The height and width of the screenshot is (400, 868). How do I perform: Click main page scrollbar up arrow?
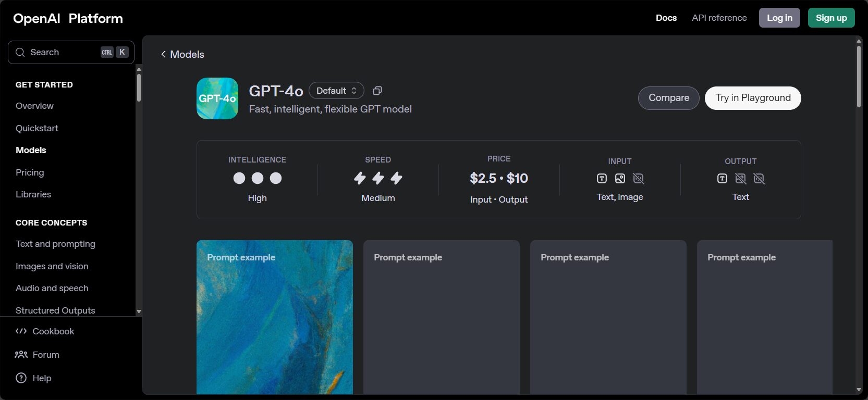click(x=859, y=41)
